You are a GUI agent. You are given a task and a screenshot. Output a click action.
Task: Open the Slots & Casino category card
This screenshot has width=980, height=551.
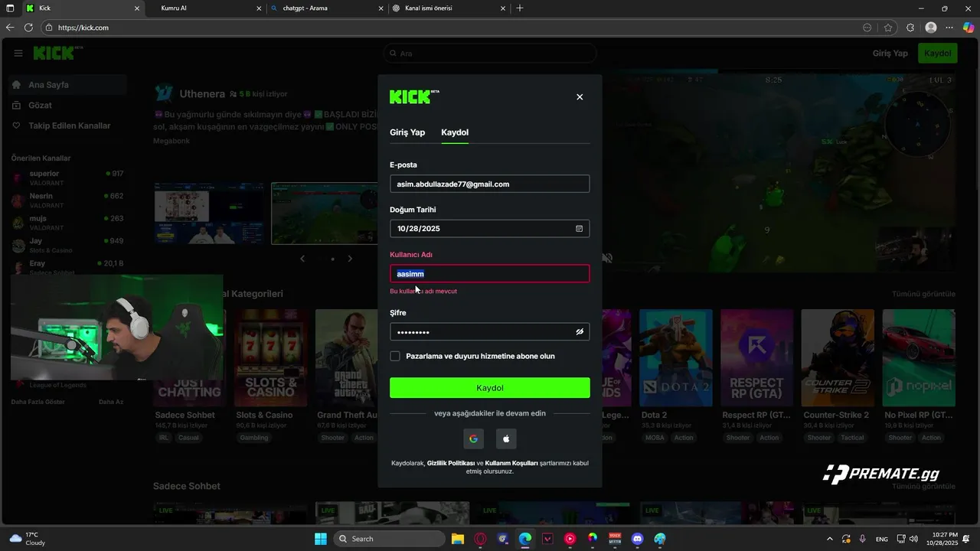coord(271,358)
